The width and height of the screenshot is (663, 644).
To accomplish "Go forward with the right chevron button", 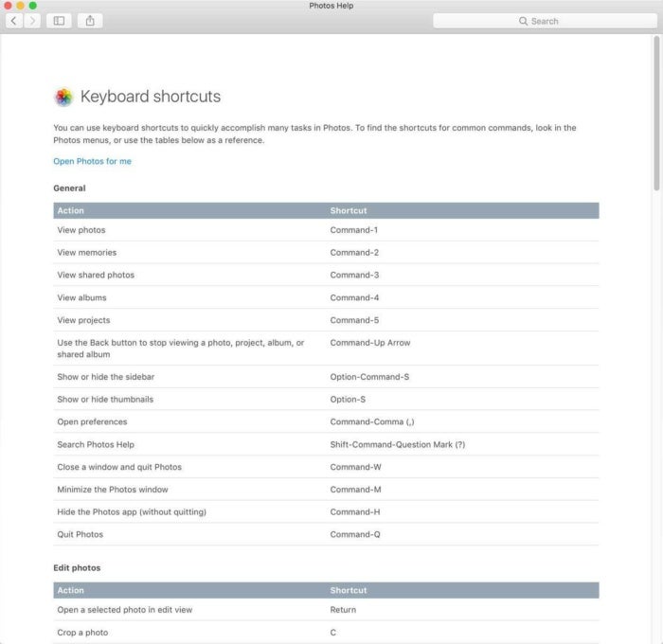I will coord(32,21).
